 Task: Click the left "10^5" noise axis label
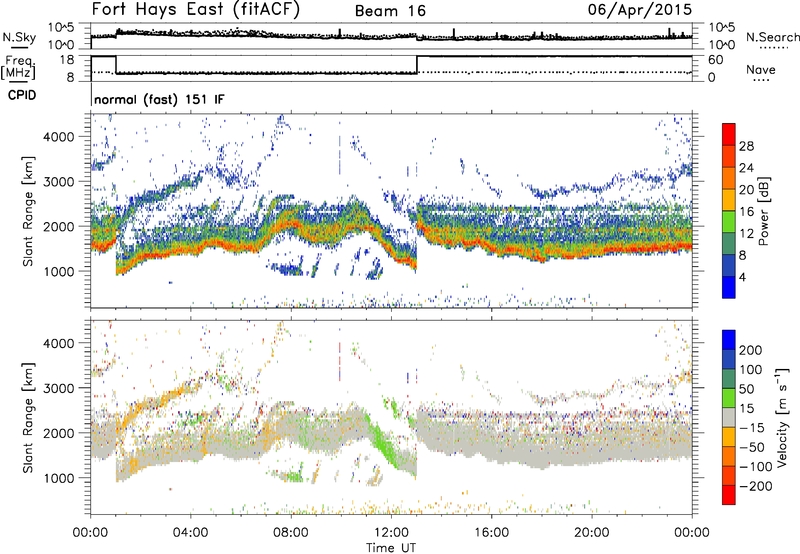click(x=61, y=28)
